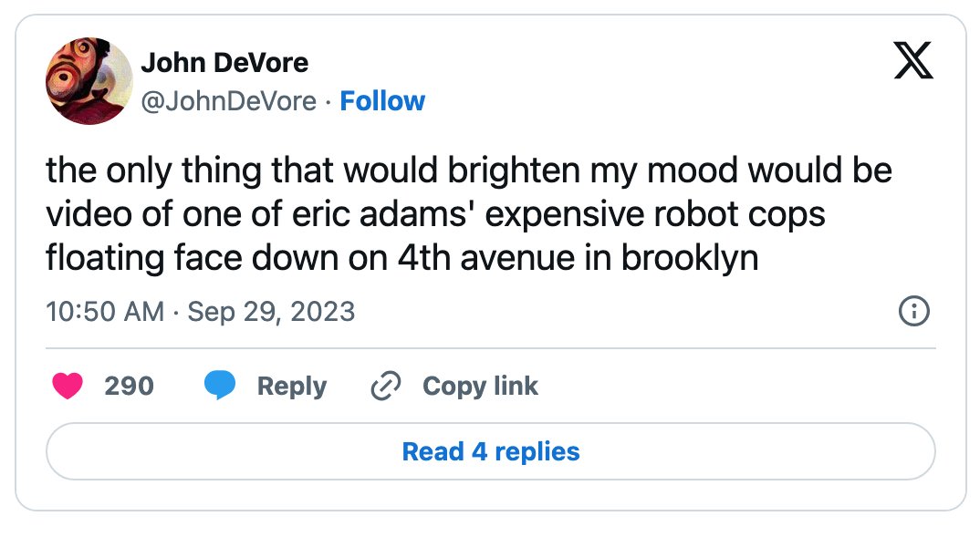
Task: Select the Copy link text
Action: click(x=480, y=386)
